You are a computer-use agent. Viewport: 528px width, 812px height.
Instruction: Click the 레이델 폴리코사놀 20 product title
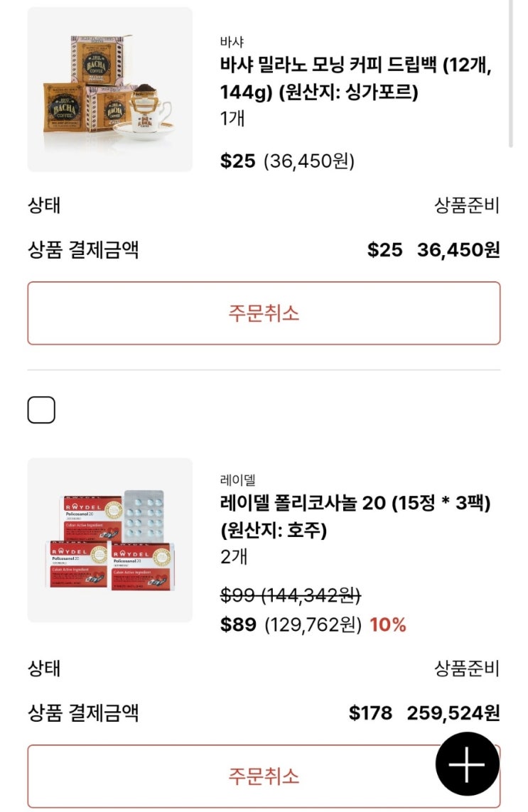tap(355, 516)
